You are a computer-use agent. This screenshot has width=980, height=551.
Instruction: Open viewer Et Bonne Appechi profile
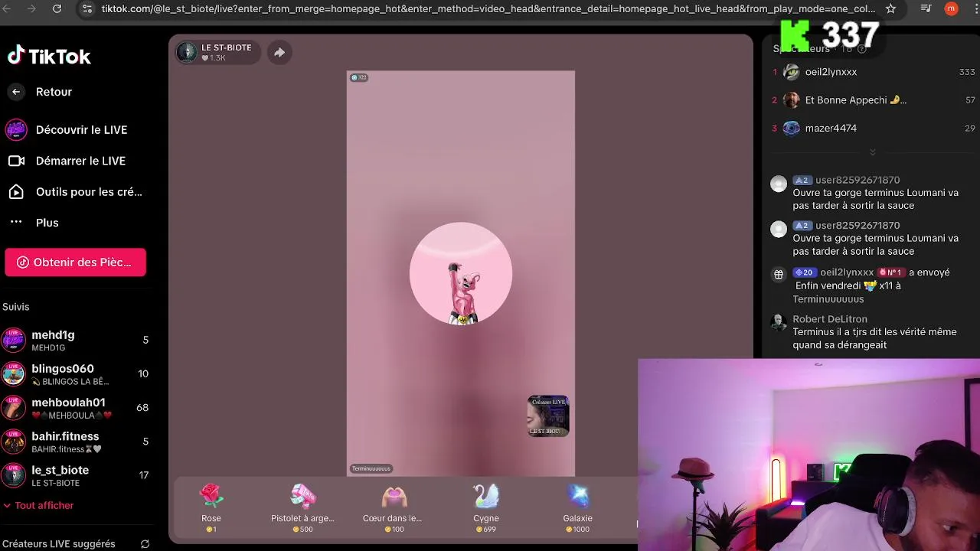tap(855, 100)
